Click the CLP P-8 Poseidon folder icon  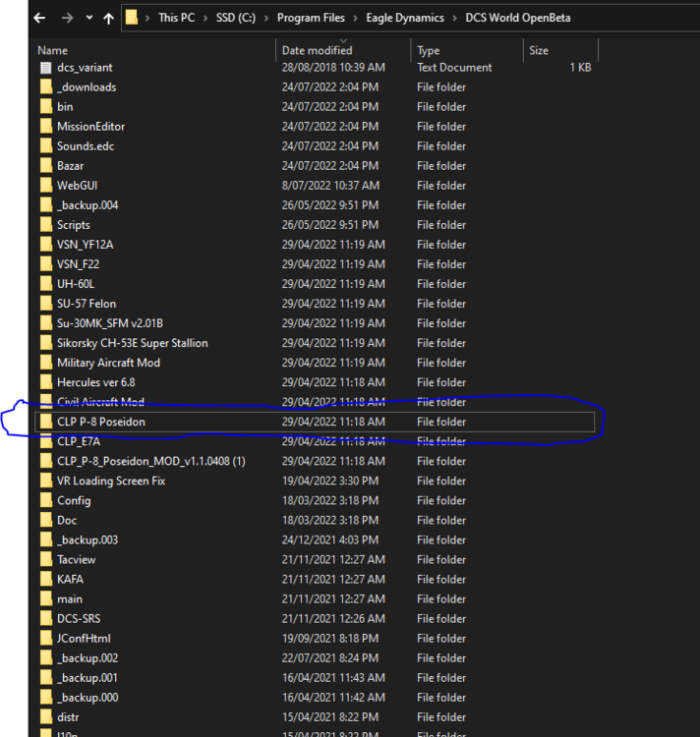pyautogui.click(x=45, y=422)
